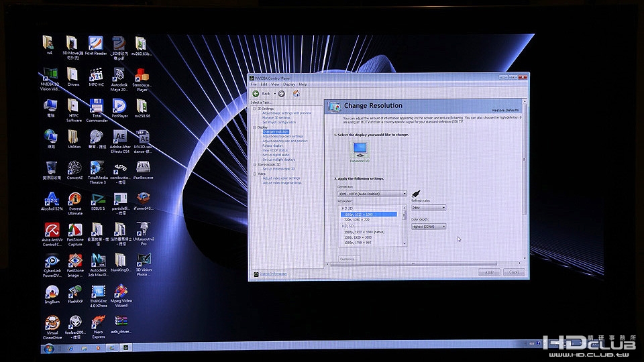Viewport: 644px width, 362px height.
Task: Launch TMPGEnc 4.0 XPress shortcut
Action: coord(99,296)
